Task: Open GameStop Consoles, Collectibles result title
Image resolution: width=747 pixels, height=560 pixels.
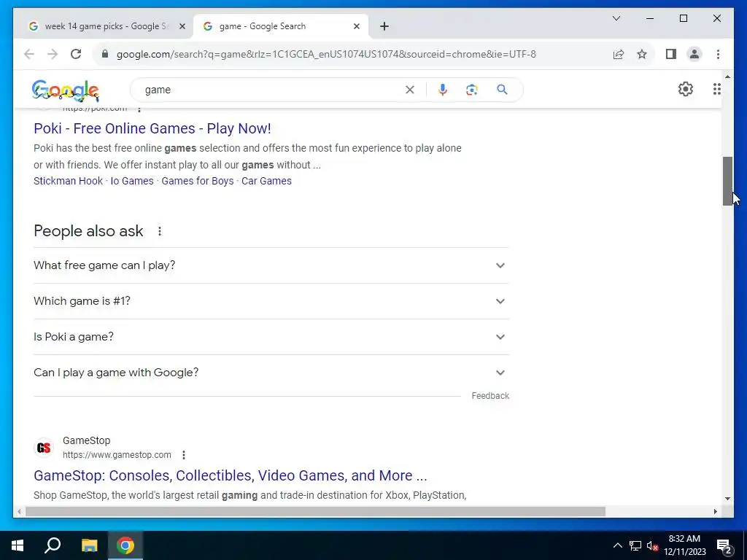Action: pos(230,475)
